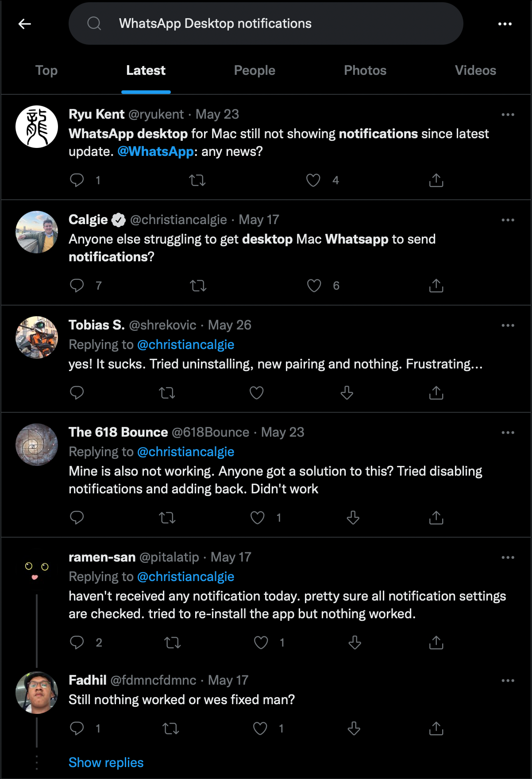The width and height of the screenshot is (532, 779).
Task: Switch to the People tab
Action: (x=254, y=70)
